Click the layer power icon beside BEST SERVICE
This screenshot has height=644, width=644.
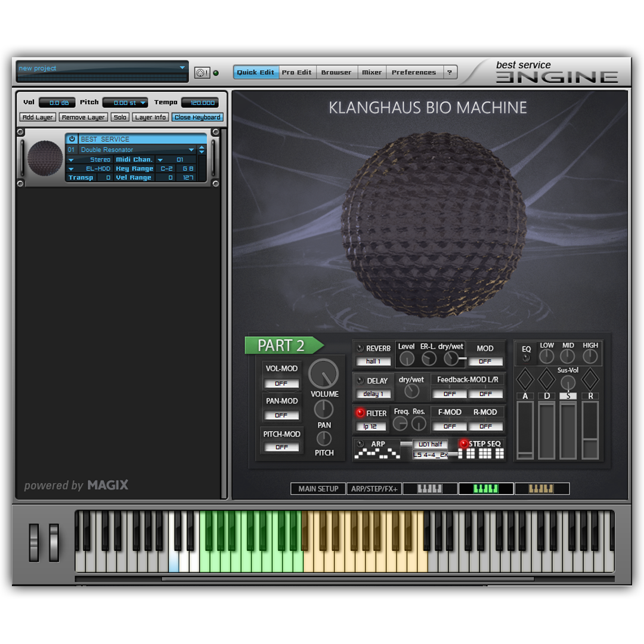(72, 139)
